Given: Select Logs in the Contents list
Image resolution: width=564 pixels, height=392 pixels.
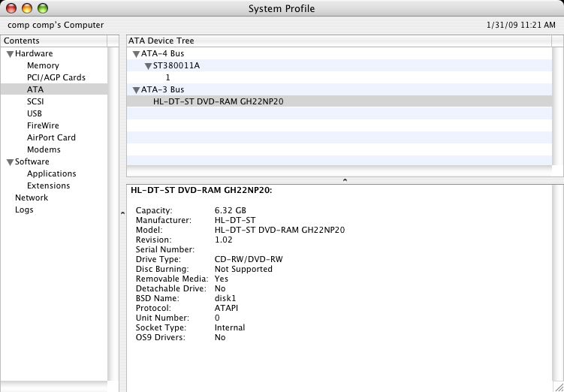Looking at the screenshot, I should [x=24, y=210].
